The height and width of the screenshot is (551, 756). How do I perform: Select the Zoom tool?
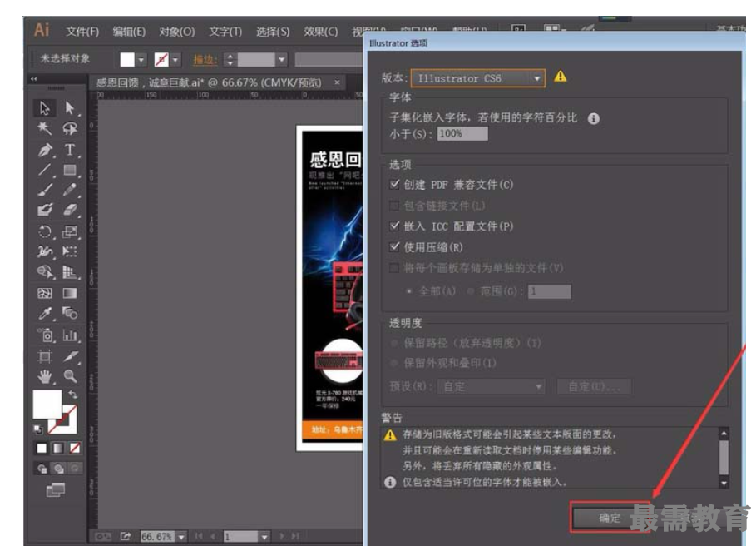click(x=70, y=376)
